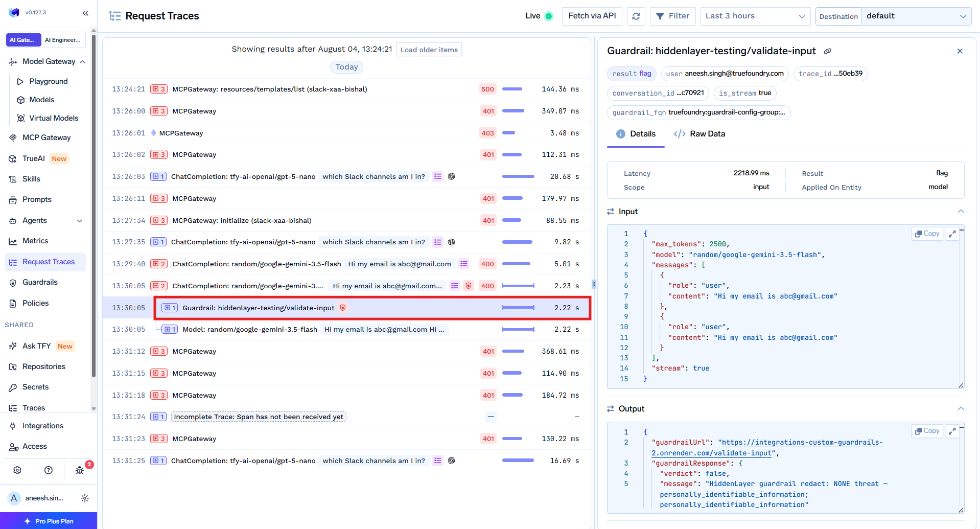Select Model: random/google-gemini-3.5-flash row
980x529 pixels.
pyautogui.click(x=346, y=329)
